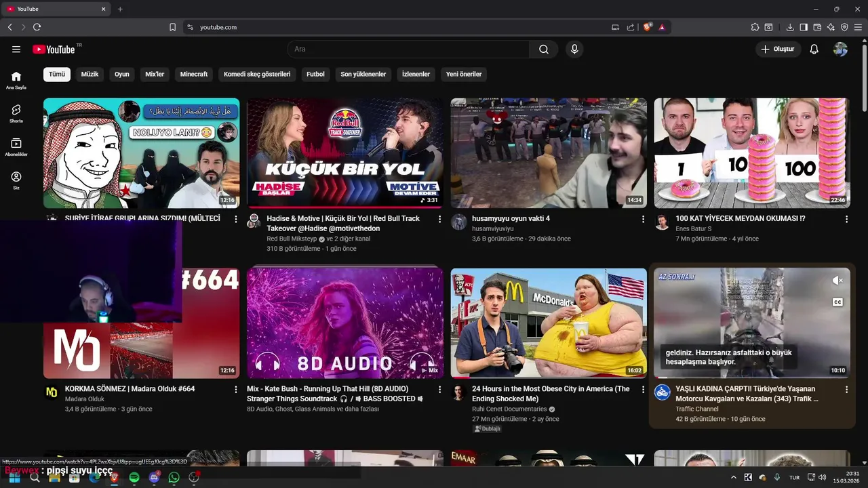Image resolution: width=868 pixels, height=488 pixels.
Task: Click the Oluştur create button
Action: pyautogui.click(x=778, y=49)
